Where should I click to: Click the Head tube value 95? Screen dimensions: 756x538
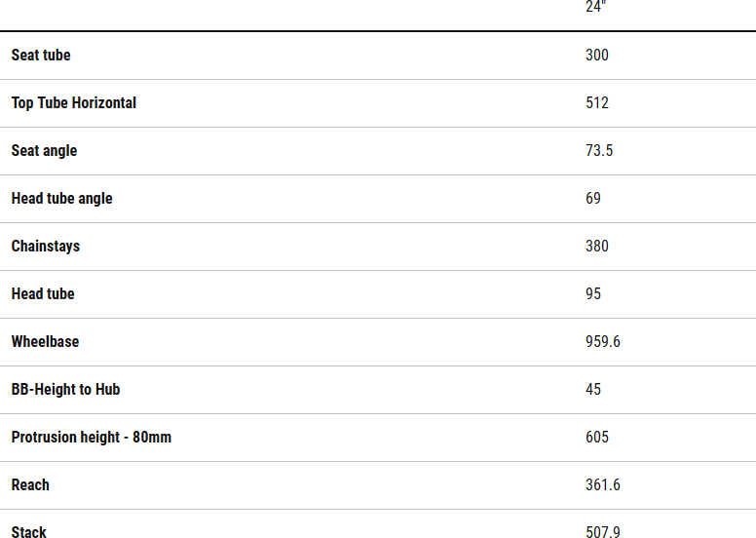point(593,294)
